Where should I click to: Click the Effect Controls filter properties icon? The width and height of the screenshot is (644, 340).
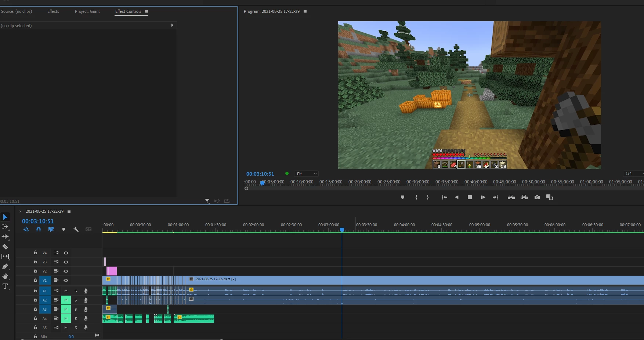coord(207,201)
